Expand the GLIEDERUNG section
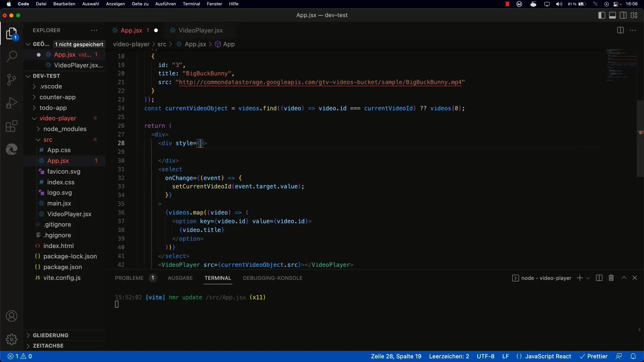This screenshot has height=362, width=644. point(50,335)
